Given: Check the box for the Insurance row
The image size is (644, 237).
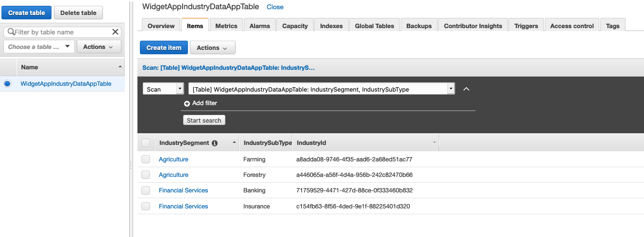Looking at the screenshot, I should (x=146, y=206).
